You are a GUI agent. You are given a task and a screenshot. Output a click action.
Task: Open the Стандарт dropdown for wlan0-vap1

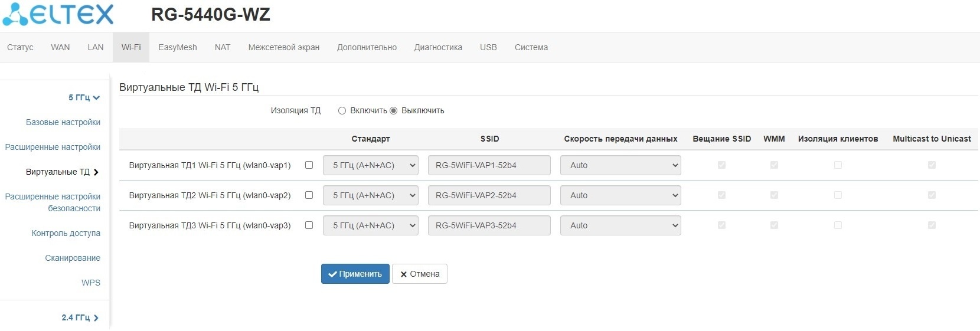pyautogui.click(x=370, y=165)
